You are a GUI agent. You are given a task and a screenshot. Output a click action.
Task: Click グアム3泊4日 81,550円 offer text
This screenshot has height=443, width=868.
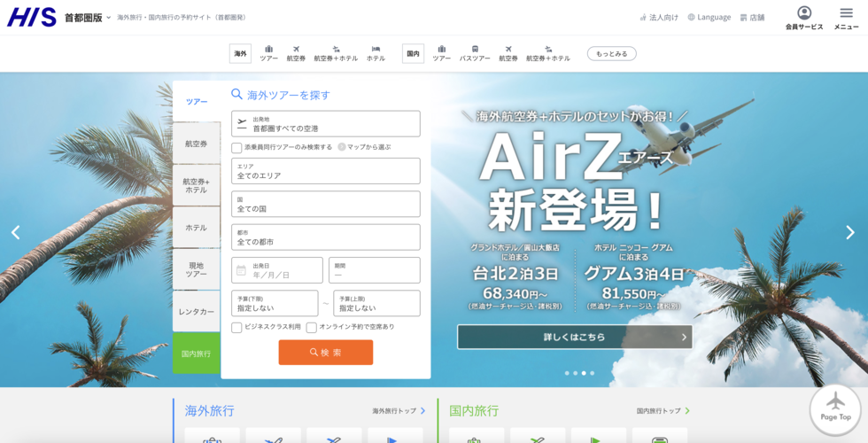click(x=634, y=283)
